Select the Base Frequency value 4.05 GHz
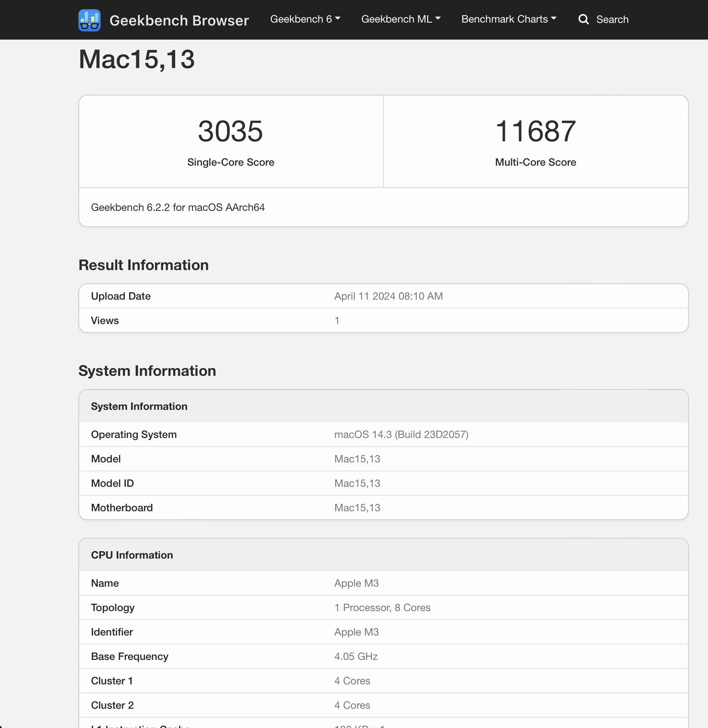Image resolution: width=708 pixels, height=728 pixels. (356, 656)
